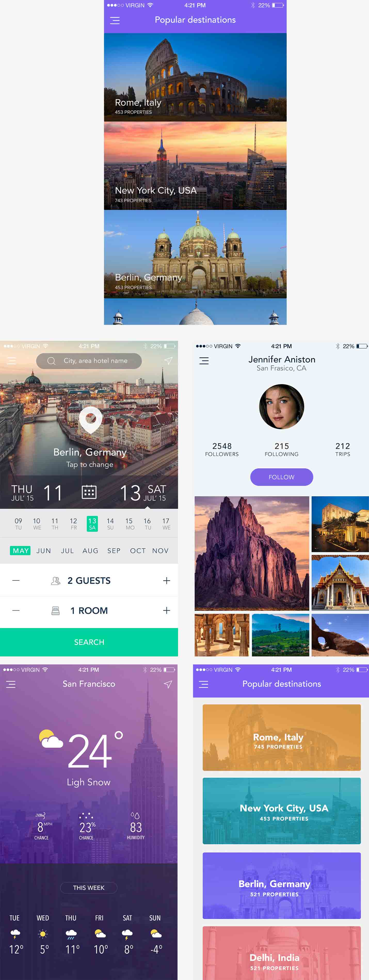This screenshot has width=369, height=980.
Task: Open purple Berlin, Germany 521 properties card
Action: tap(282, 885)
